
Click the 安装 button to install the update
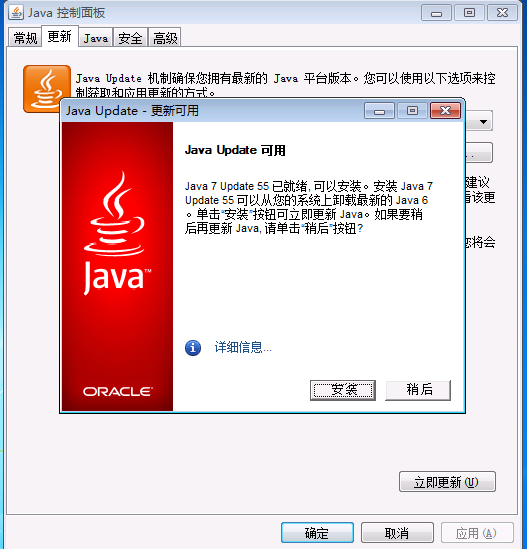343,390
